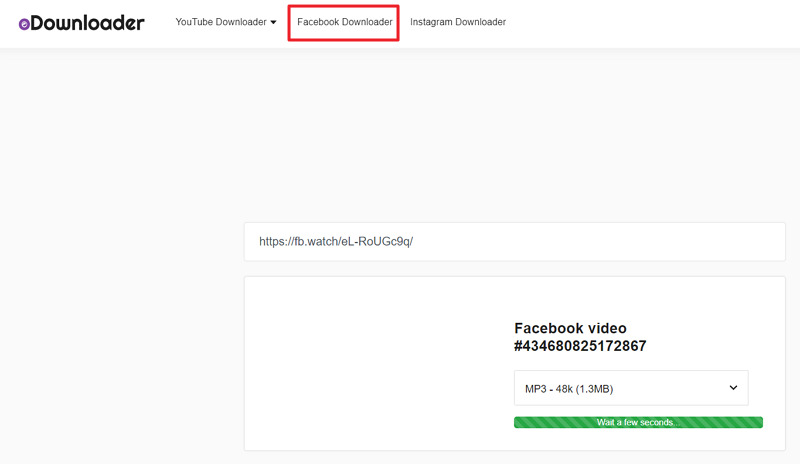Click the fb.watch URL input field
Image resolution: width=800 pixels, height=464 pixels.
[x=514, y=241]
